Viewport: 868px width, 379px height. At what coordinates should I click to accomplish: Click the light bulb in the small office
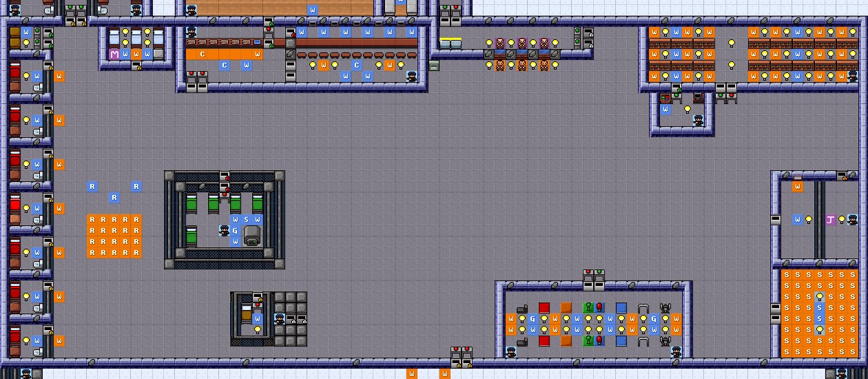pyautogui.click(x=688, y=109)
